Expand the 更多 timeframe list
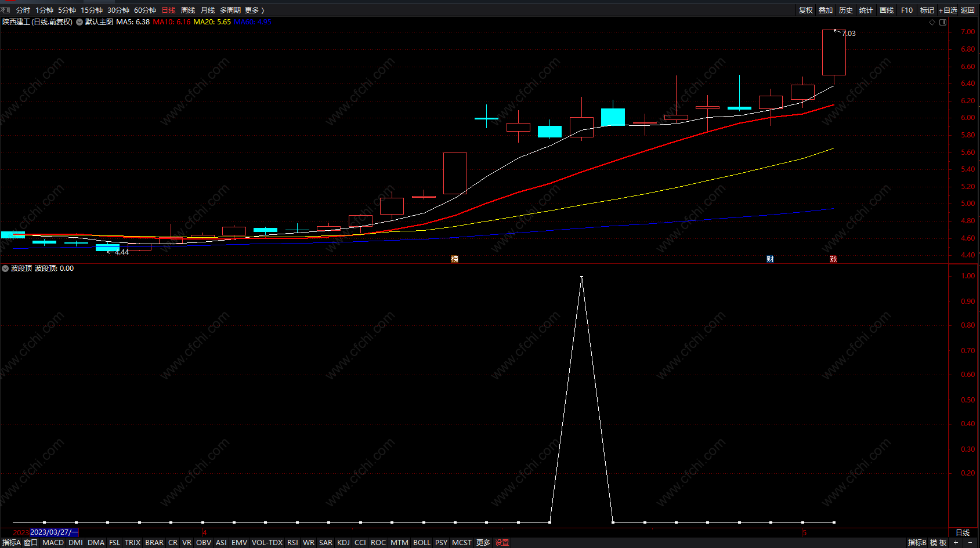980x548 pixels. [x=254, y=10]
